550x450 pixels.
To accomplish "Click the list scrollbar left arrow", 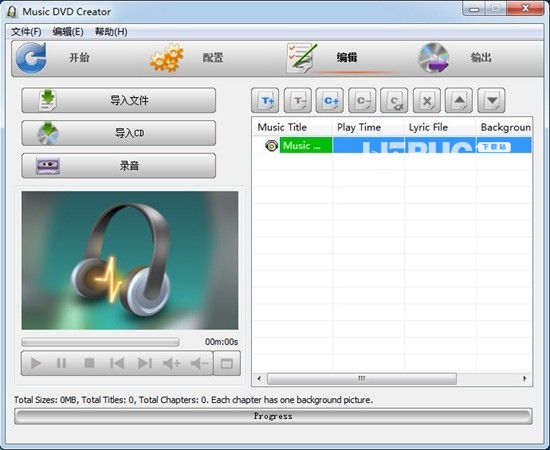I will pos(259,379).
